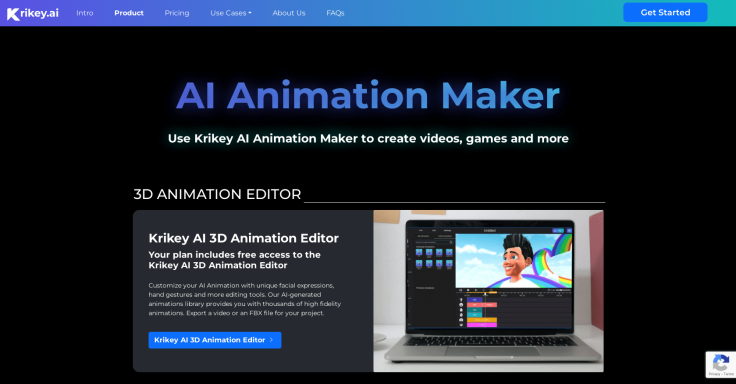Select the Product nav item
Image resolution: width=736 pixels, height=384 pixels.
pos(129,13)
